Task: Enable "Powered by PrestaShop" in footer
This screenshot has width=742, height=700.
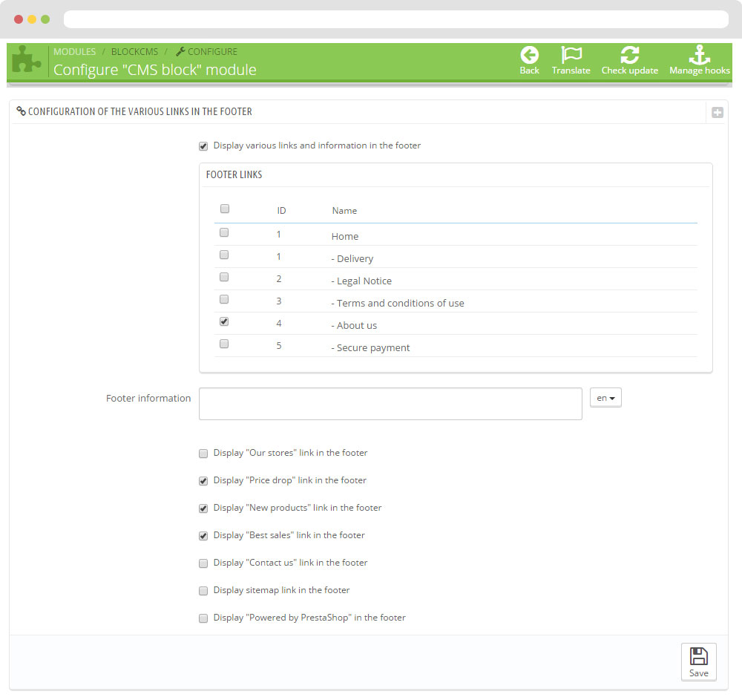Action: pos(203,618)
